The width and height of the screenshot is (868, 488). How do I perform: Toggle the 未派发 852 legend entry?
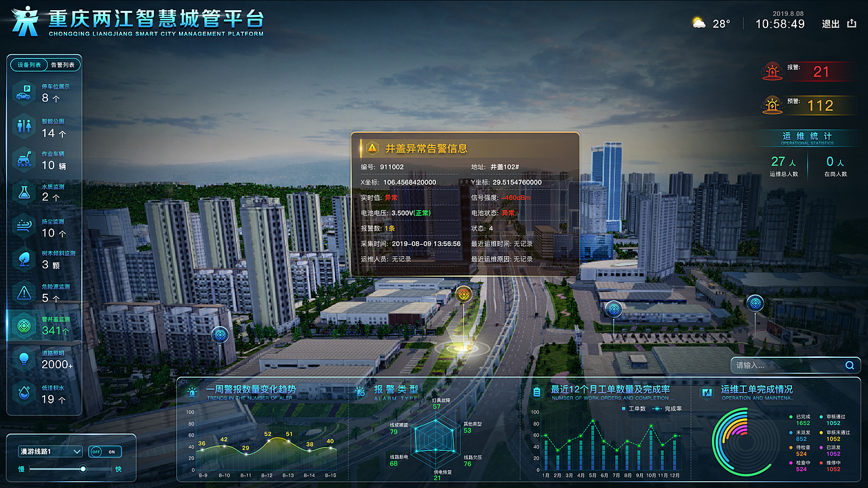pyautogui.click(x=800, y=435)
